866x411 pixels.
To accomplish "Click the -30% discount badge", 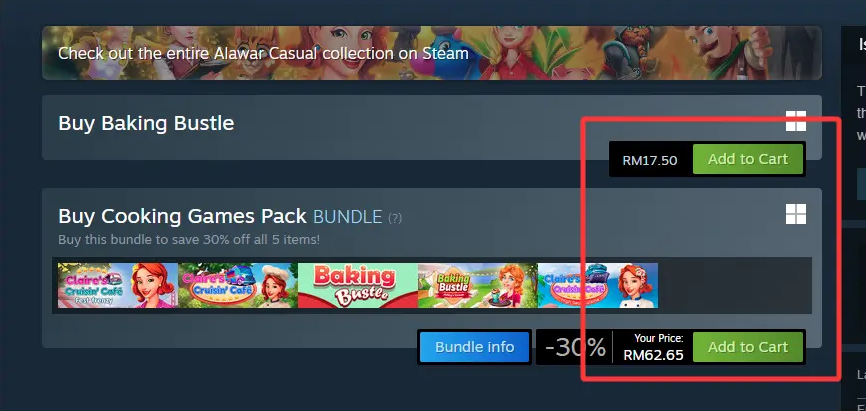I will [x=574, y=347].
